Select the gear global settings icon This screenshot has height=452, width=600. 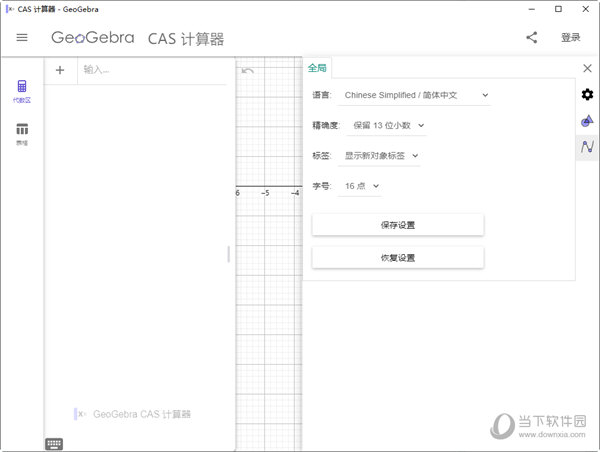(587, 95)
